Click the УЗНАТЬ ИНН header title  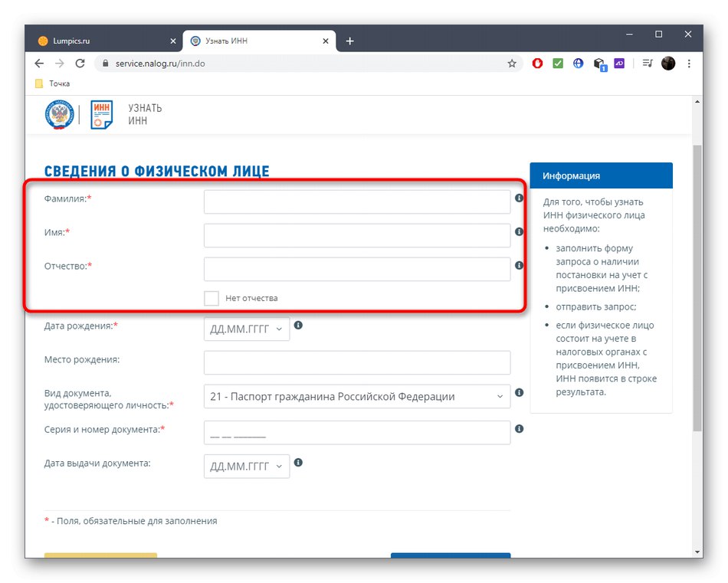145,114
